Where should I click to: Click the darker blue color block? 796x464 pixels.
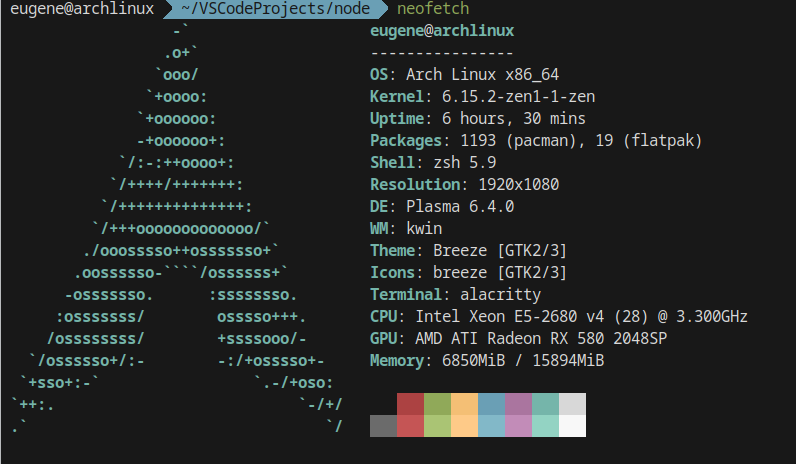click(x=491, y=404)
